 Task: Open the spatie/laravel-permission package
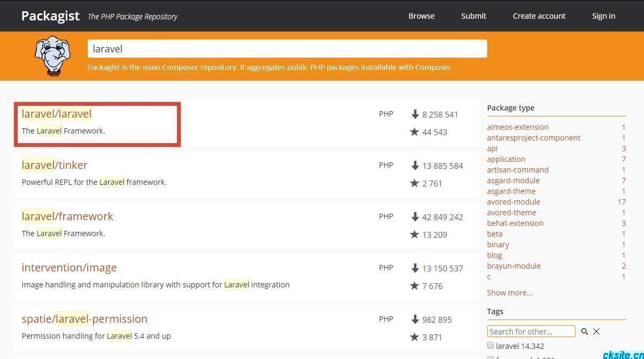[85, 319]
